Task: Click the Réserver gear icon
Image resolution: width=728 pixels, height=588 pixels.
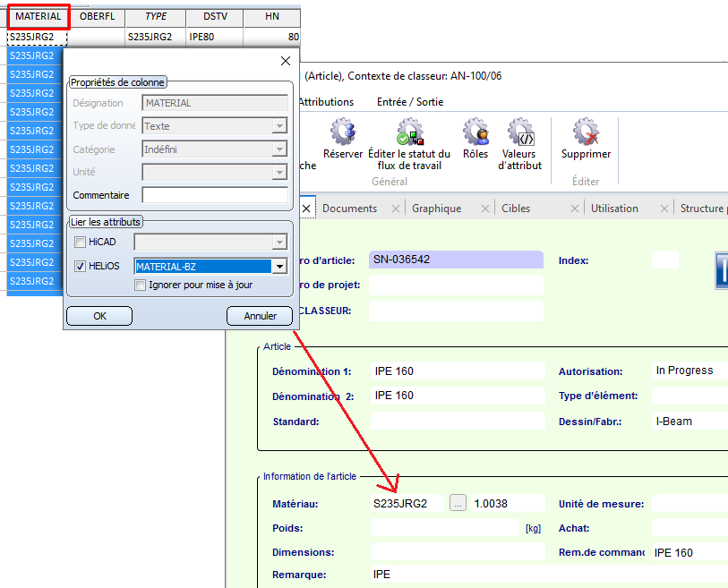Action: tap(342, 132)
